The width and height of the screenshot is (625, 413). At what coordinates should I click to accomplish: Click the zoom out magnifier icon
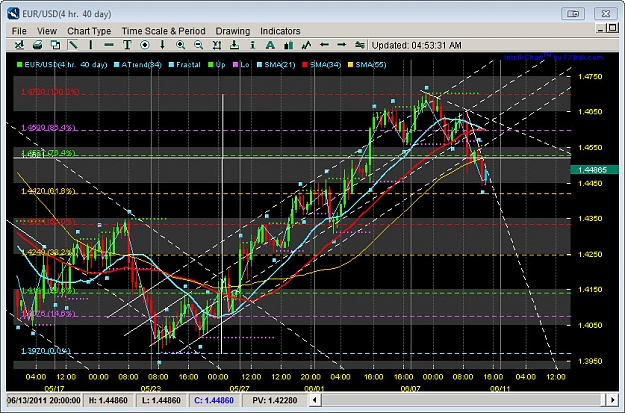pyautogui.click(x=198, y=45)
